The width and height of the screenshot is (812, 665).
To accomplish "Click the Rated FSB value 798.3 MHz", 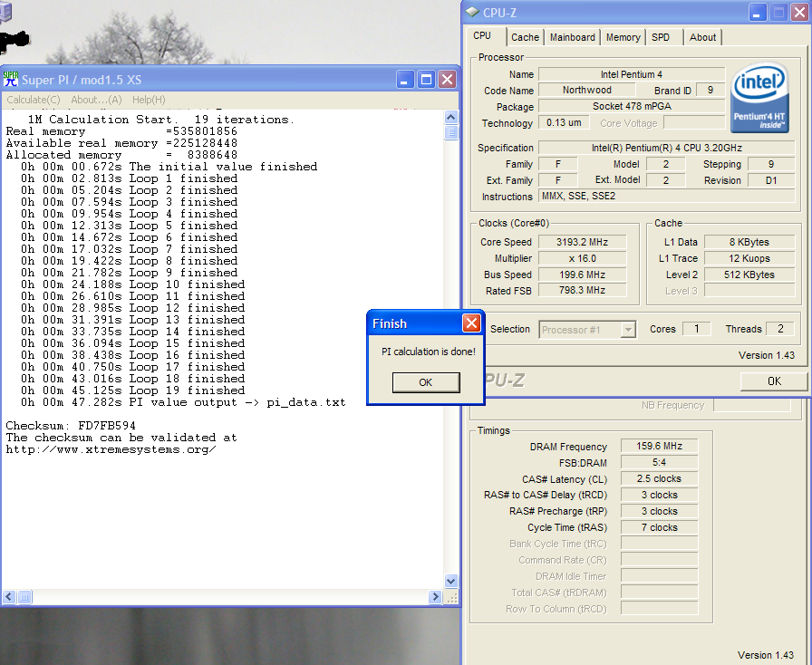I will pos(582,291).
